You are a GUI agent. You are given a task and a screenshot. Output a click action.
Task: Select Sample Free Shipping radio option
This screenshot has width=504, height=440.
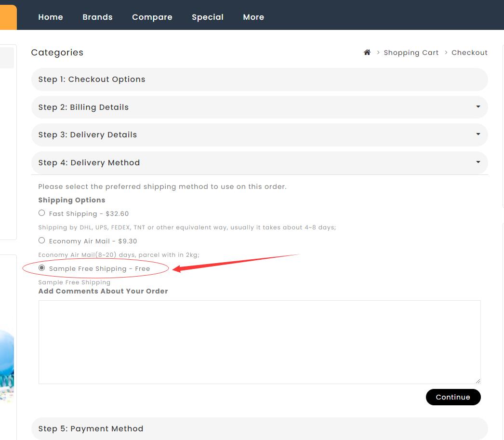click(42, 268)
